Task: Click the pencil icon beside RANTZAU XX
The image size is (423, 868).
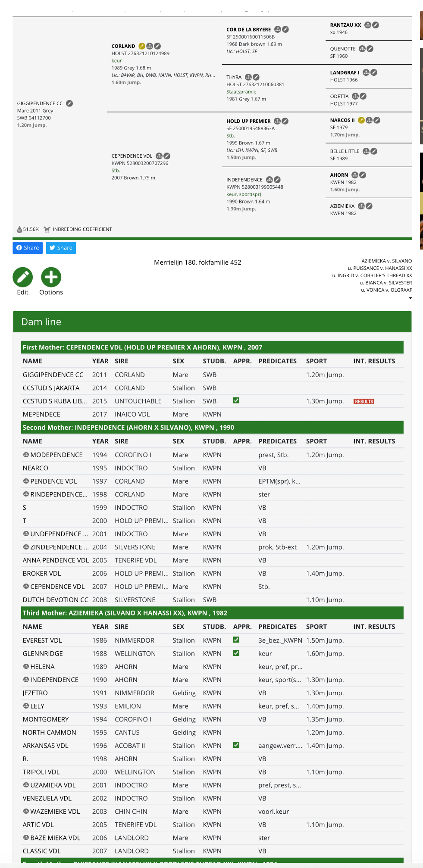Action: (376, 25)
